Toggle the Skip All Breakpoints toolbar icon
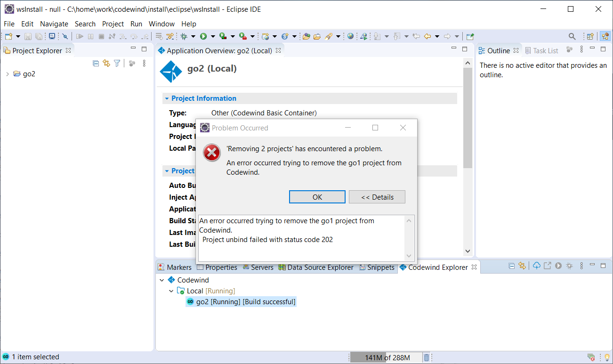 [x=65, y=36]
